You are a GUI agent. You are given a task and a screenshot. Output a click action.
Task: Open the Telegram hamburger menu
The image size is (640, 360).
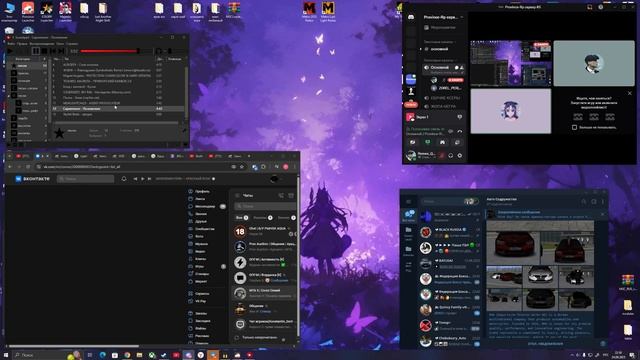408,202
